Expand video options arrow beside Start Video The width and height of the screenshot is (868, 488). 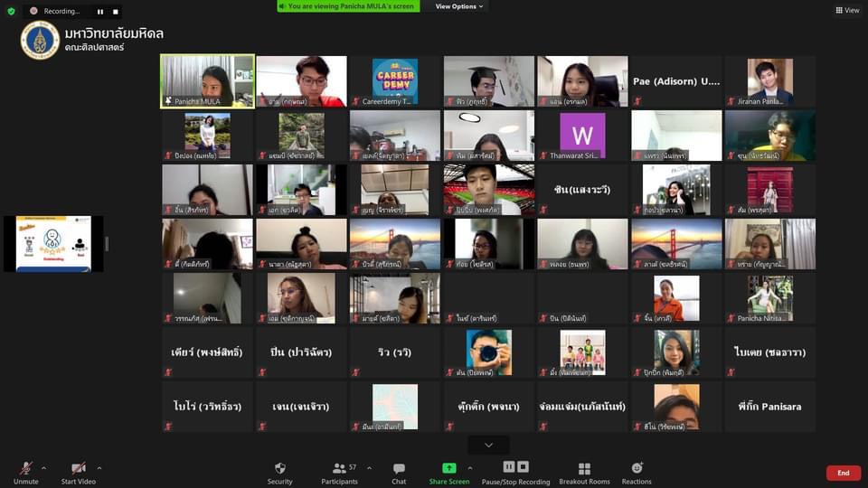coord(99,468)
